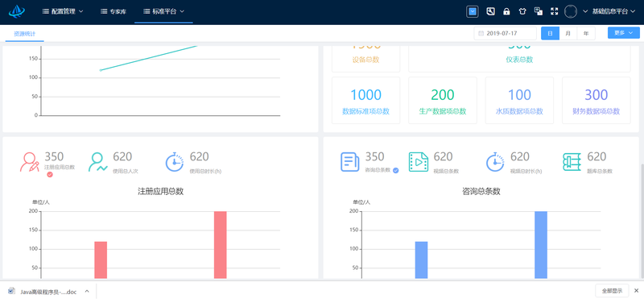Select the 日 period option
This screenshot has width=644, height=299.
550,33
